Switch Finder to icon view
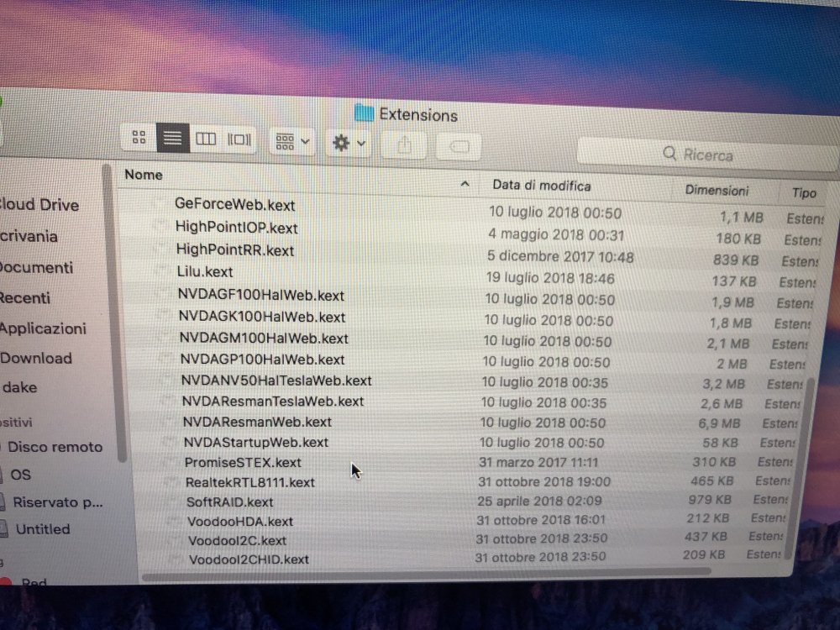 coord(139,137)
